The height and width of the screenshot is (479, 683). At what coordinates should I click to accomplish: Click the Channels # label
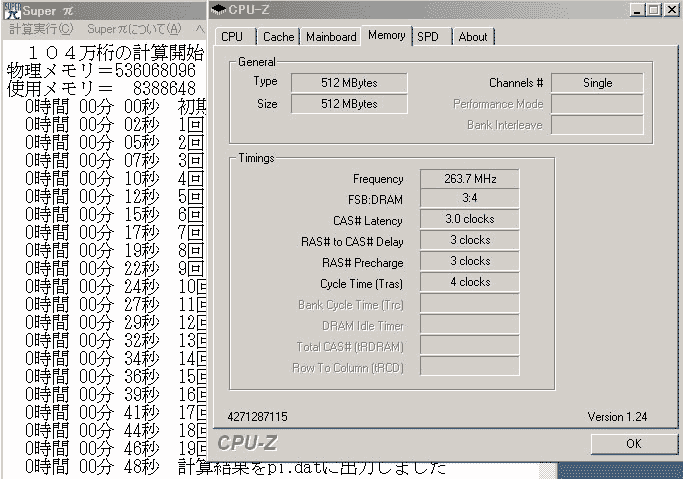[516, 83]
